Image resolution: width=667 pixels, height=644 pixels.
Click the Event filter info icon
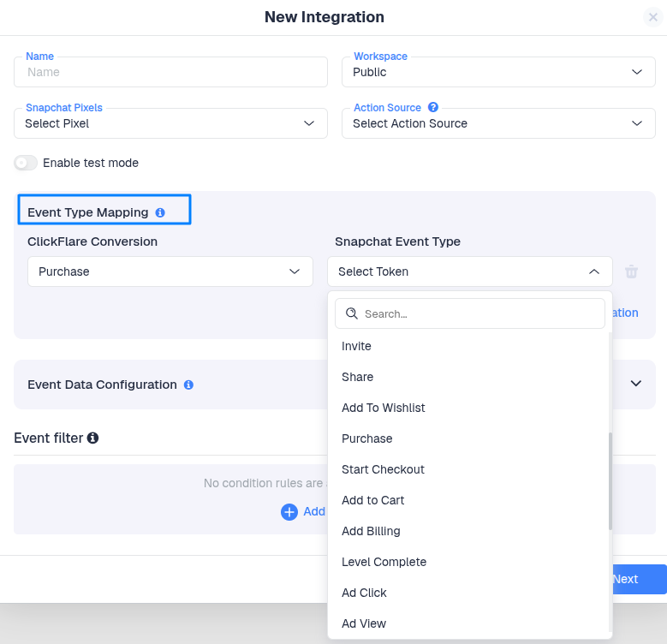(x=92, y=438)
